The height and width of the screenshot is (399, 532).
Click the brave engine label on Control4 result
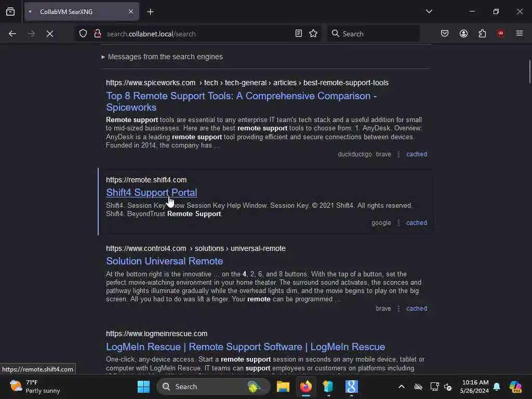click(x=383, y=309)
